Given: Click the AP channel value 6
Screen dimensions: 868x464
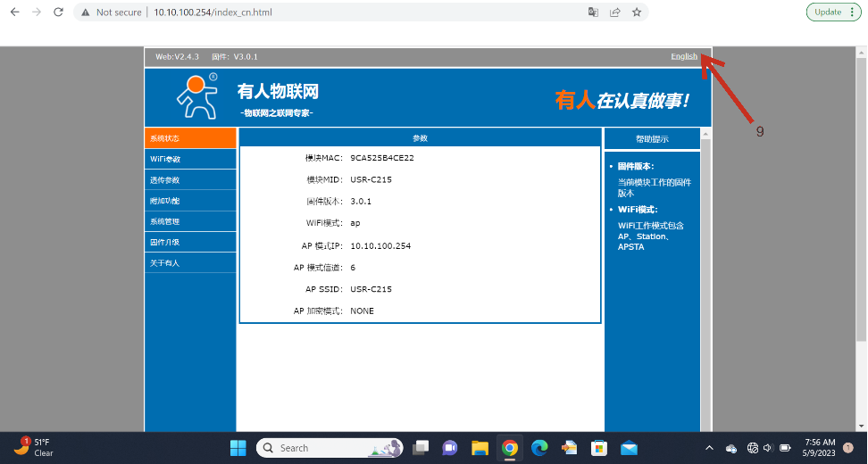Looking at the screenshot, I should click(353, 268).
